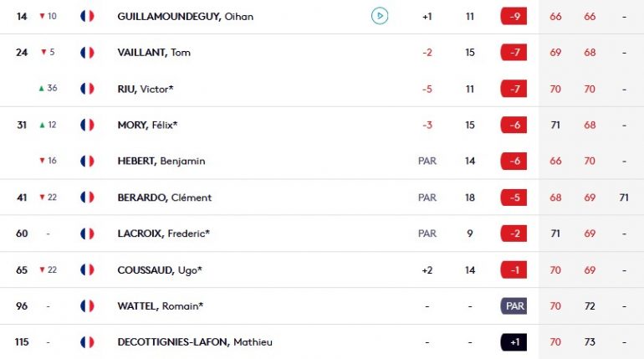Select the HEBERT, Benjamin player name
Viewport: 644px width, 359px height.
point(161,161)
